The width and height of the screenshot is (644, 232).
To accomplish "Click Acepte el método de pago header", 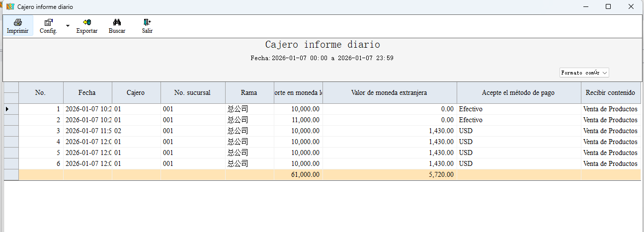I will [x=518, y=92].
